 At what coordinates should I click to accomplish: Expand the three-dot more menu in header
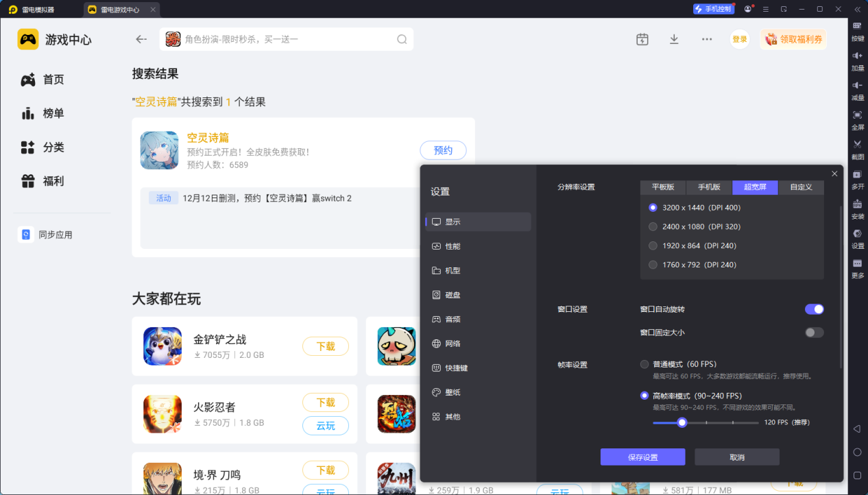pos(707,39)
